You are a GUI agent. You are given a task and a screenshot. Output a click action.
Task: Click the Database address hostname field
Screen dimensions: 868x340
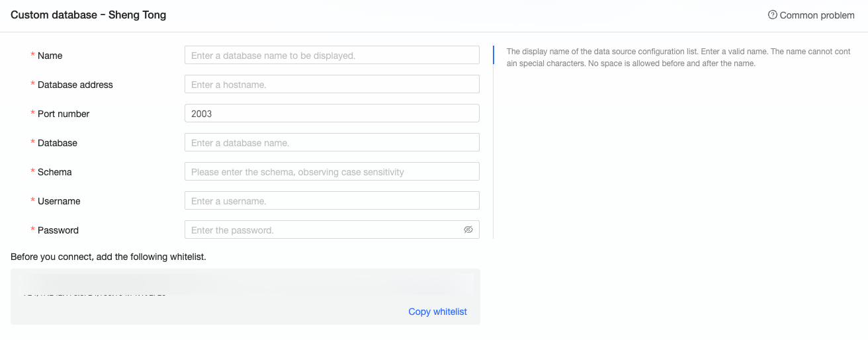tap(331, 85)
